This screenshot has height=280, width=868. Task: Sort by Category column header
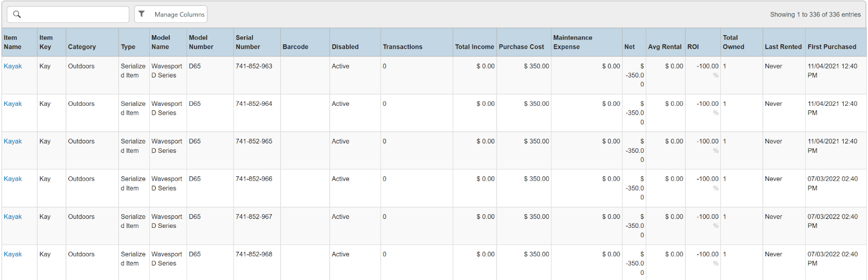coord(82,47)
